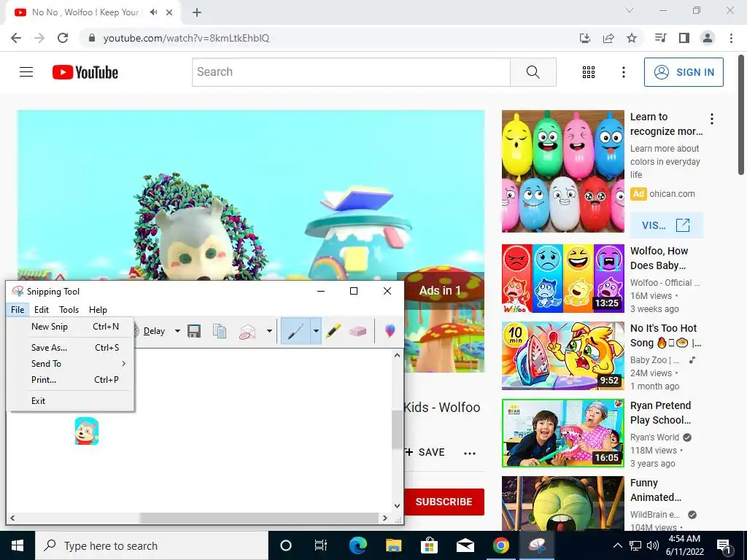This screenshot has height=560, width=747.
Task: Select the Pen tool in Snipping Tool
Action: pyautogui.click(x=295, y=331)
